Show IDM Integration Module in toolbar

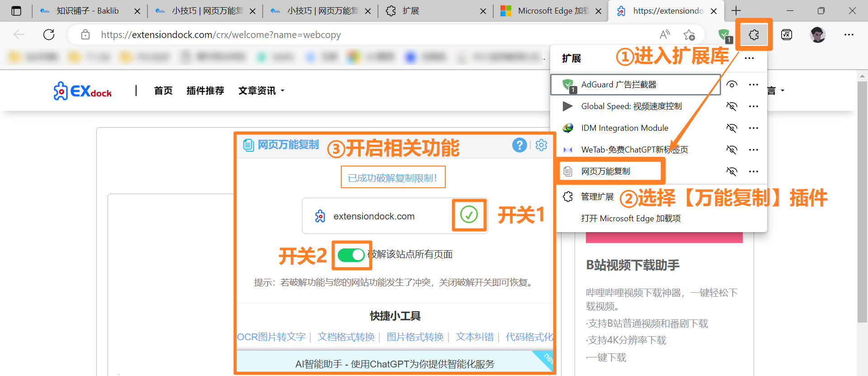pos(731,128)
